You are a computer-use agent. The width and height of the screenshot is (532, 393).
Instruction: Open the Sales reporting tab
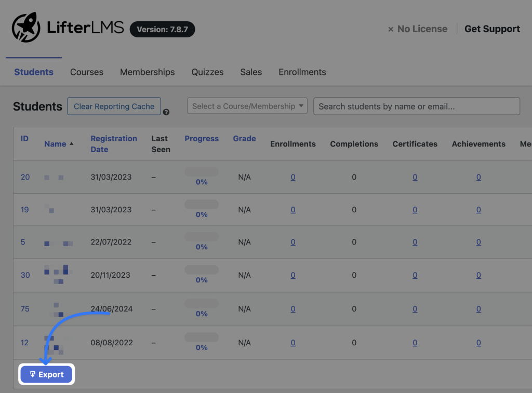[250, 72]
